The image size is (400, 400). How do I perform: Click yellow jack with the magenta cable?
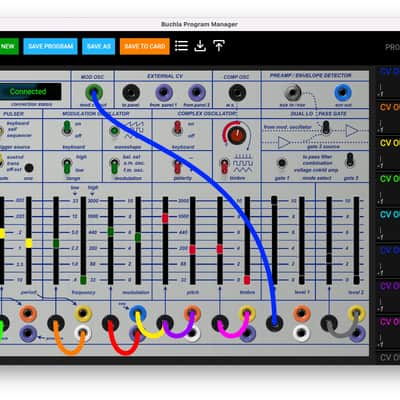click(x=247, y=313)
